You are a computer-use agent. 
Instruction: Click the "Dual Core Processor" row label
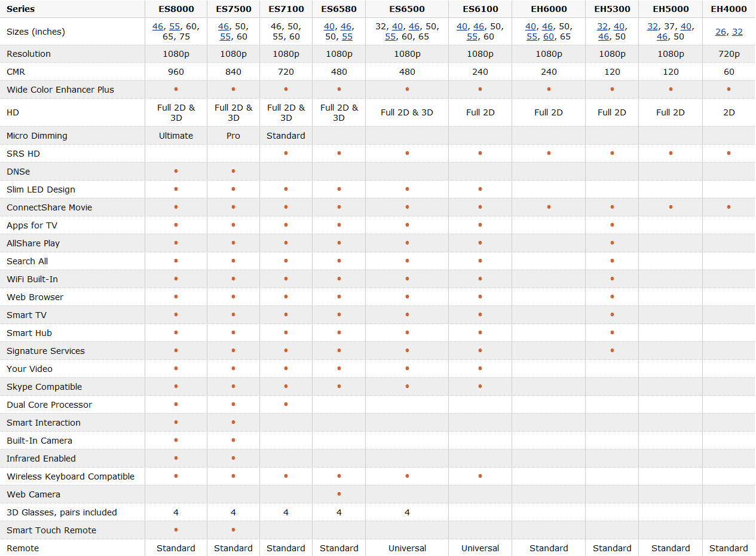[x=50, y=405]
